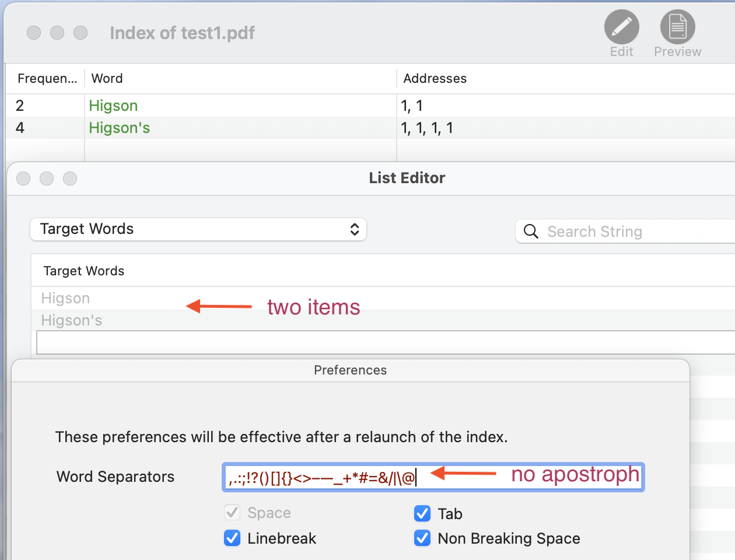Close the List Editor window
735x560 pixels.
(x=23, y=178)
